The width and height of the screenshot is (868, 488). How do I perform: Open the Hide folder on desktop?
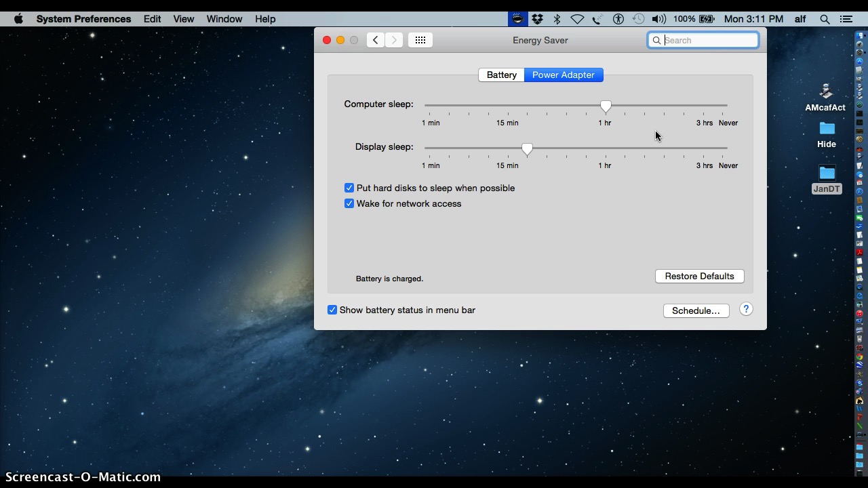827,129
